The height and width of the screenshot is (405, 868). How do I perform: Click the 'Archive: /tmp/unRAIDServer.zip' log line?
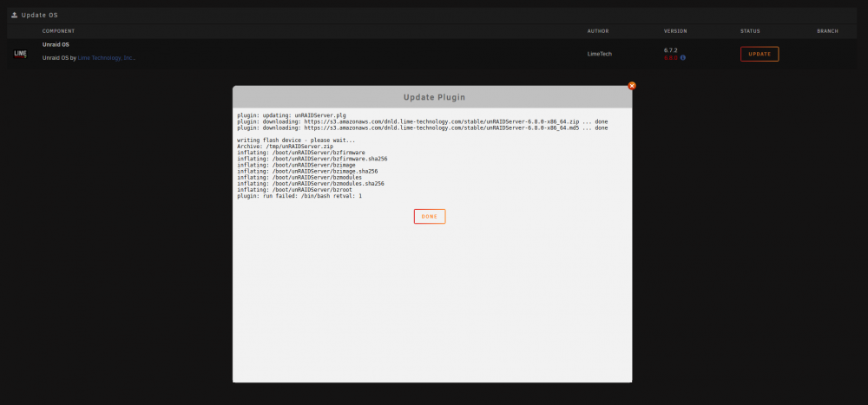pyautogui.click(x=284, y=146)
